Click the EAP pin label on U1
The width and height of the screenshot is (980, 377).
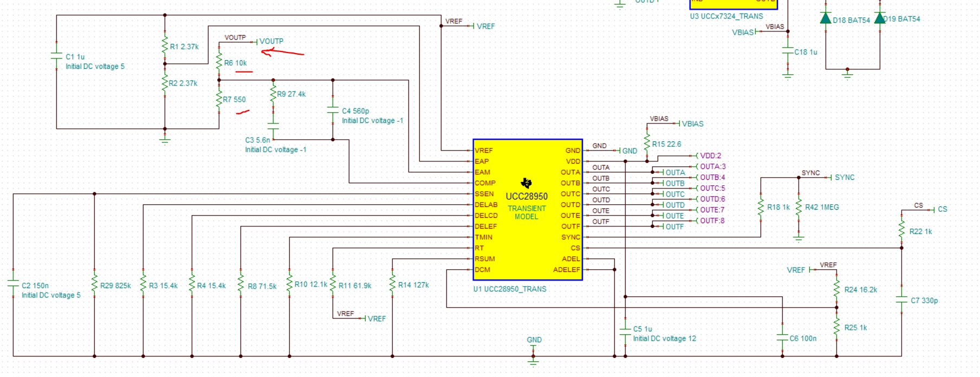482,161
